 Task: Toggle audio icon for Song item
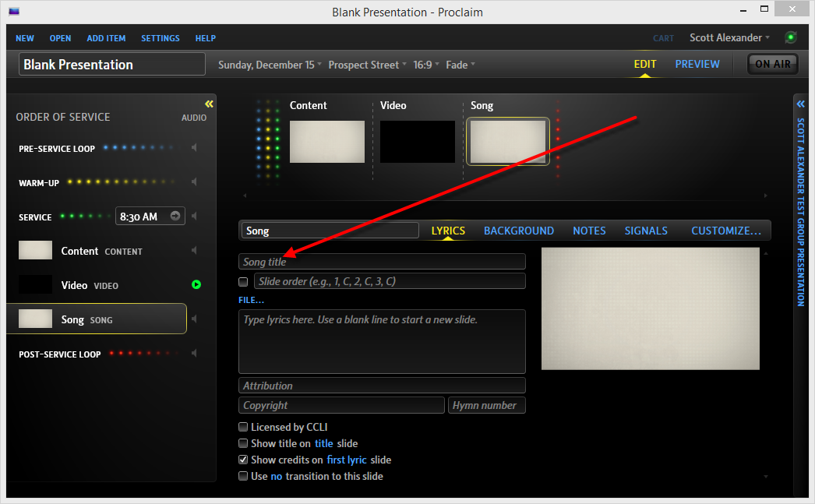[194, 319]
